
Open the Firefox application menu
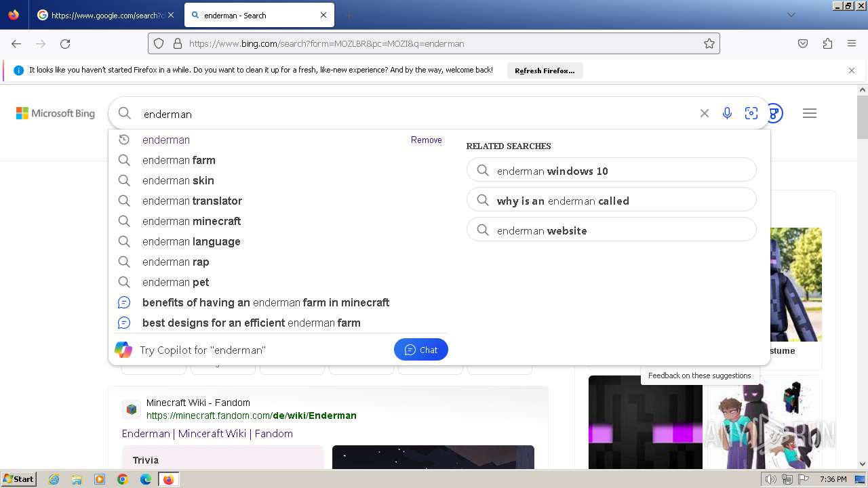click(x=852, y=43)
